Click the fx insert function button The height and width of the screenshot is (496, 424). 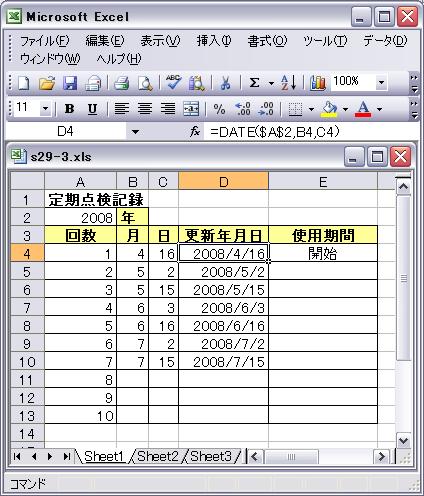[x=195, y=132]
